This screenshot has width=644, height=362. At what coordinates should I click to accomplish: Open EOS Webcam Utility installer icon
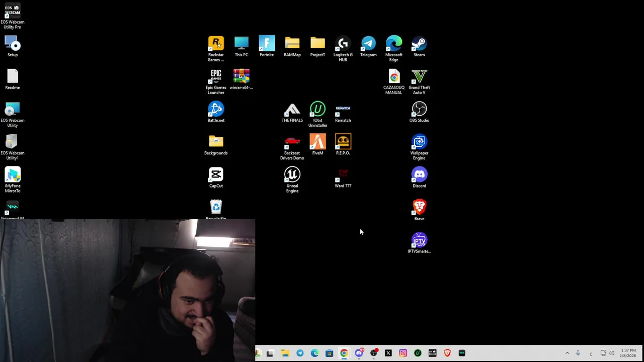click(13, 114)
